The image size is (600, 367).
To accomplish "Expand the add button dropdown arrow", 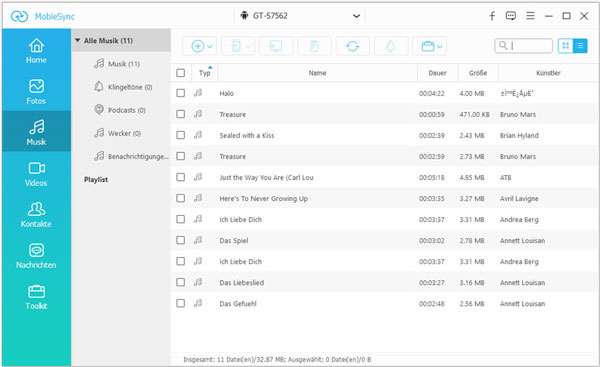I will click(x=210, y=47).
